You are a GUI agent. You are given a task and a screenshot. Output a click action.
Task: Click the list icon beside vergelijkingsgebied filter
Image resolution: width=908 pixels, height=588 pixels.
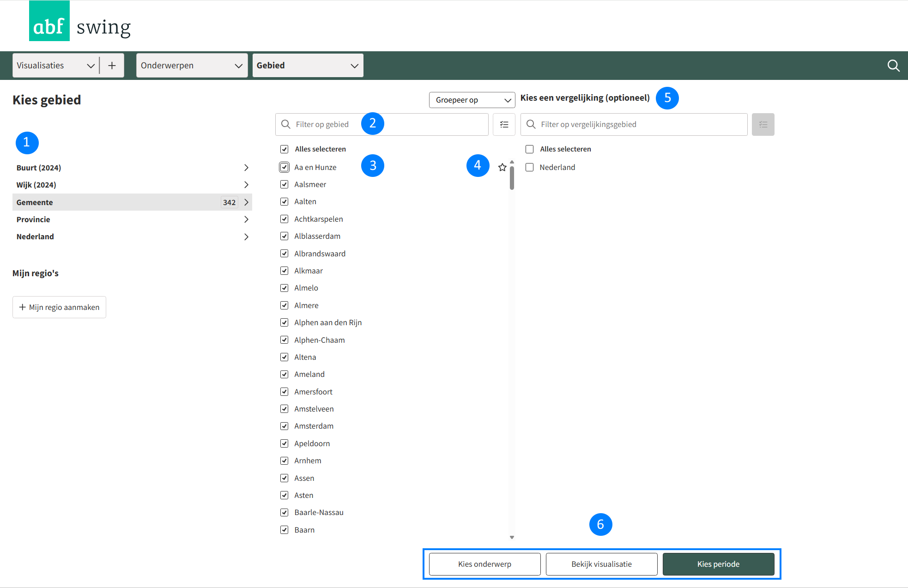(x=763, y=124)
